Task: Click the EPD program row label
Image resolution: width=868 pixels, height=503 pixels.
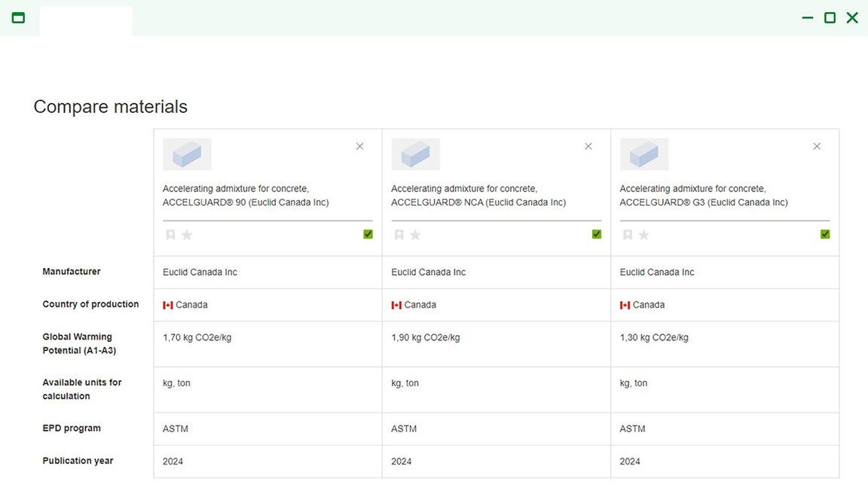Action: click(x=72, y=428)
